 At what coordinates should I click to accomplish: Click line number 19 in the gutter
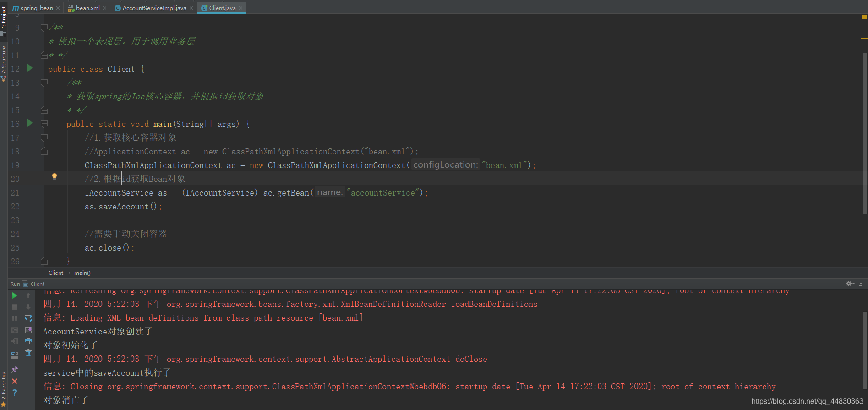(15, 165)
